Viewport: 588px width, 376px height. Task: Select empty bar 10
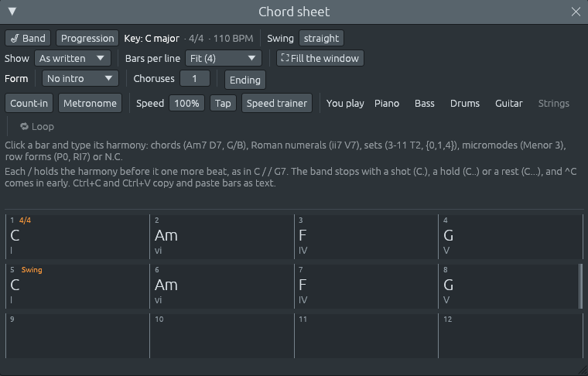221,336
